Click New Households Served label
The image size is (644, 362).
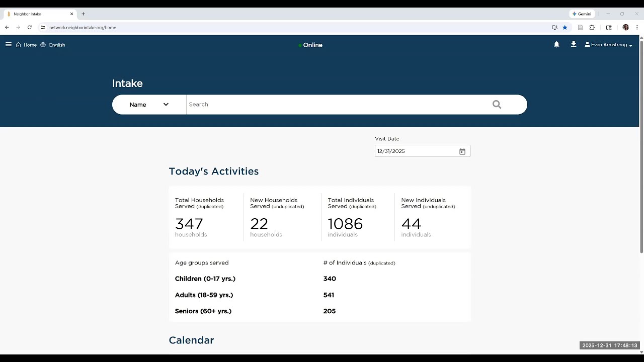(x=277, y=203)
